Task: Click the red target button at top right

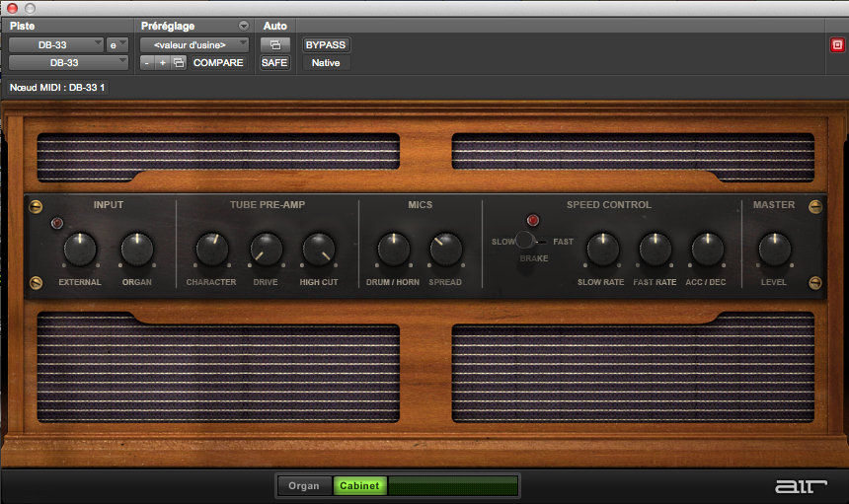Action: click(837, 45)
